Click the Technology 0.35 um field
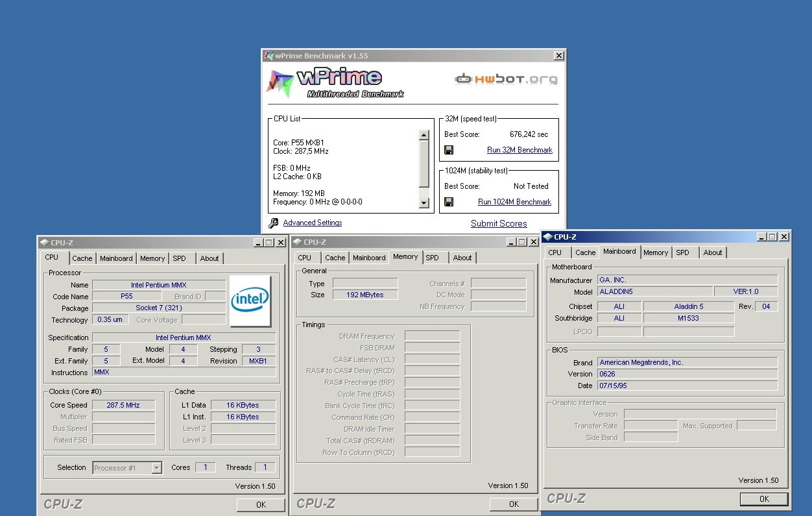This screenshot has width=812, height=516. [x=110, y=320]
